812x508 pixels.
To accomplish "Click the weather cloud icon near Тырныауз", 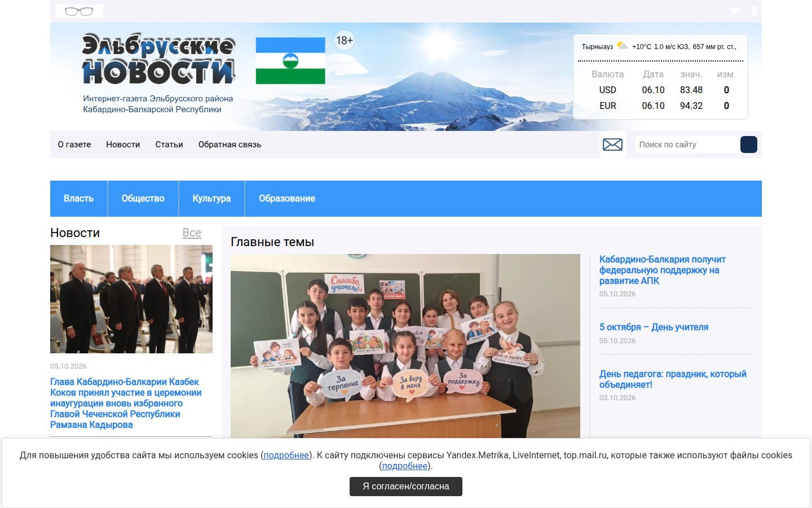I will tap(622, 46).
